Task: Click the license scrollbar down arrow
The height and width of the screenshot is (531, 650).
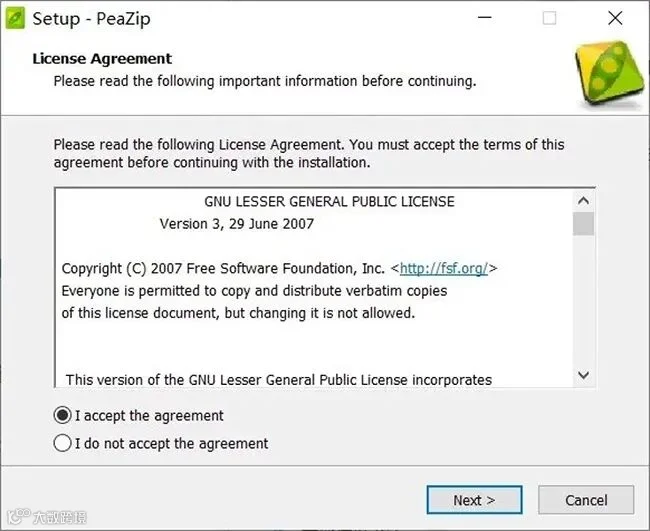Action: (583, 376)
